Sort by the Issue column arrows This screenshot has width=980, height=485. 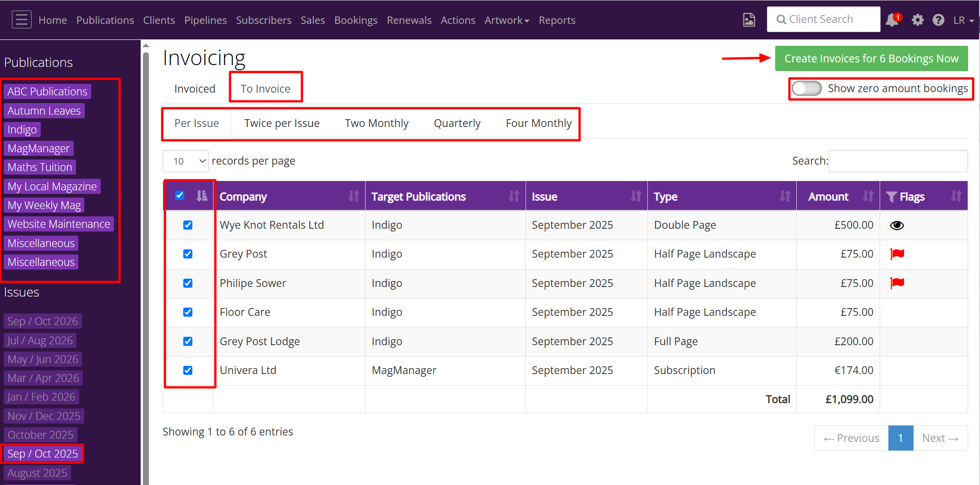[636, 196]
